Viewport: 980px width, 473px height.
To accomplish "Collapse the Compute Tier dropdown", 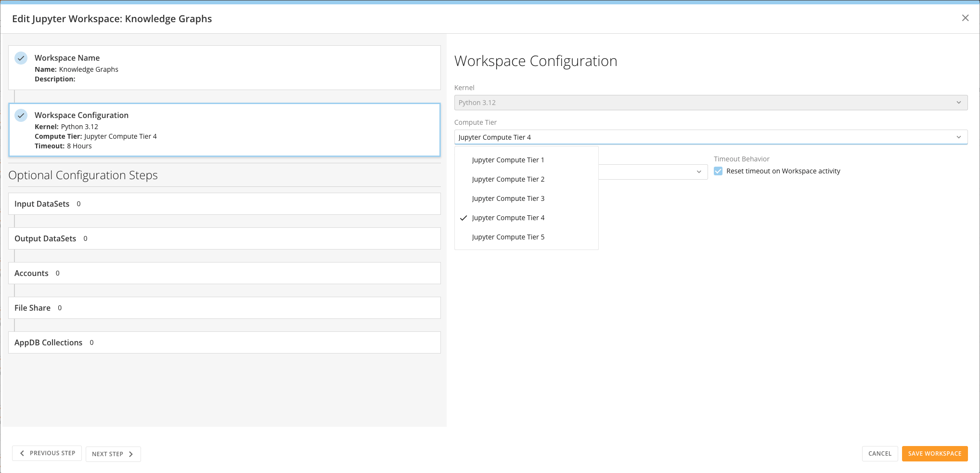I will tap(958, 137).
